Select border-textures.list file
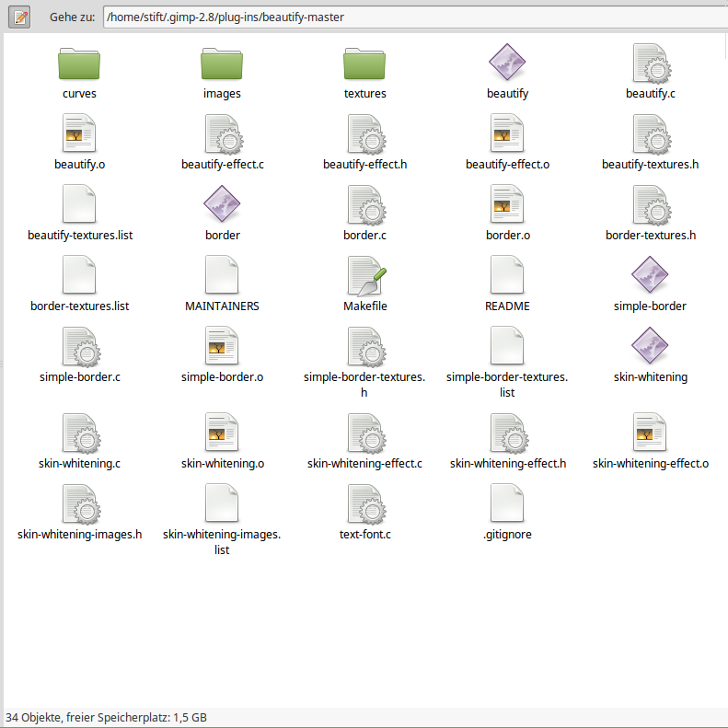The image size is (728, 728). [79, 276]
